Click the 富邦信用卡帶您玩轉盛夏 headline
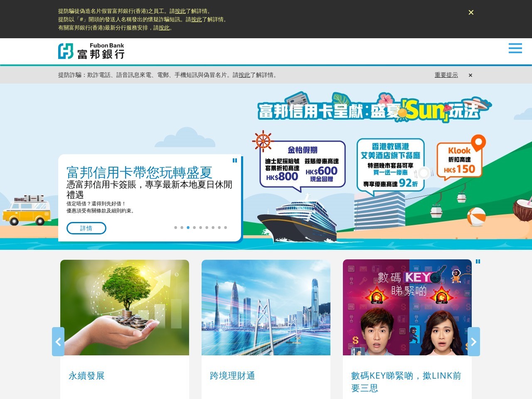 139,172
